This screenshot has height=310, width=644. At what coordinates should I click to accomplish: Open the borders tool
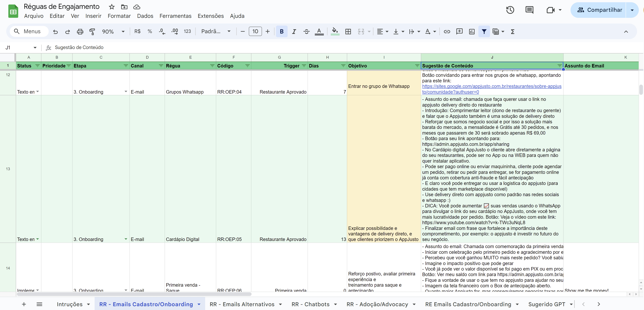pos(348,31)
